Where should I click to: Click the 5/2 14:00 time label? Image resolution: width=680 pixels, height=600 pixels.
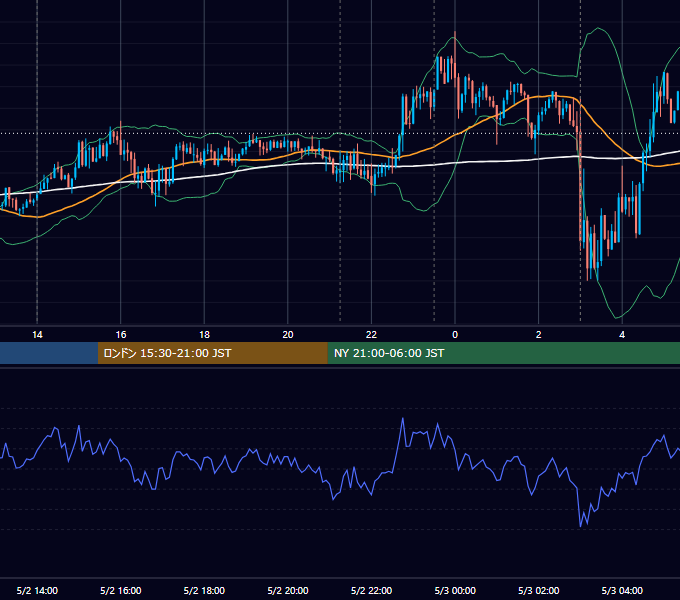pos(37,590)
